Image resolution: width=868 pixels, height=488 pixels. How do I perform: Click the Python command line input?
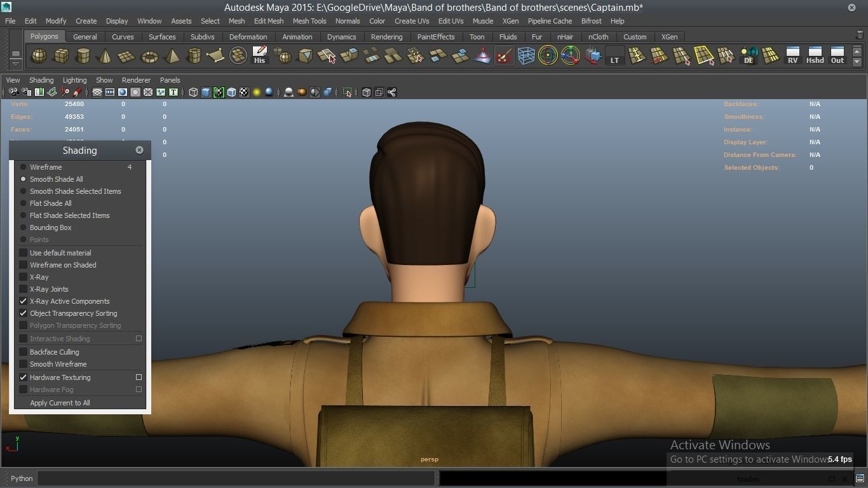[236, 478]
